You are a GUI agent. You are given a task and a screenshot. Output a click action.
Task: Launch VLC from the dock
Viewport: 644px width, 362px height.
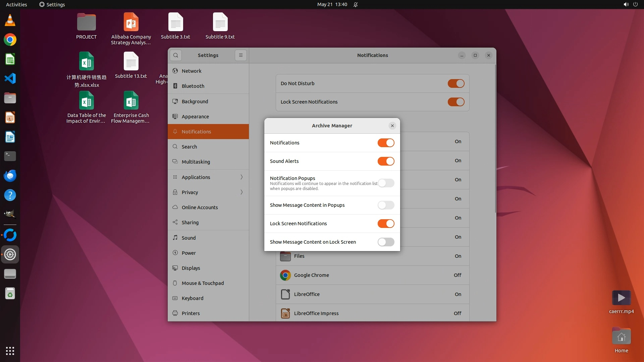(10, 20)
